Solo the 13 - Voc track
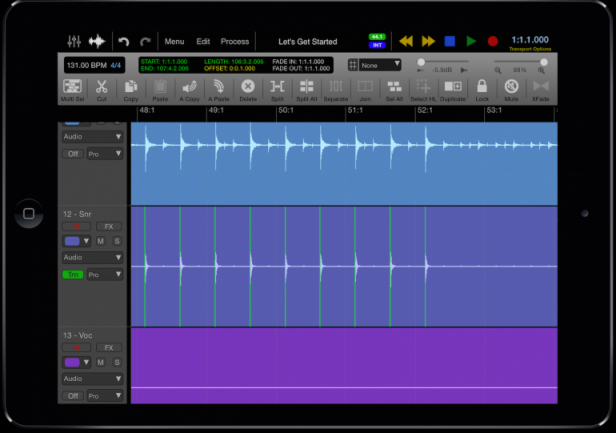This screenshot has height=433, width=616. click(116, 362)
